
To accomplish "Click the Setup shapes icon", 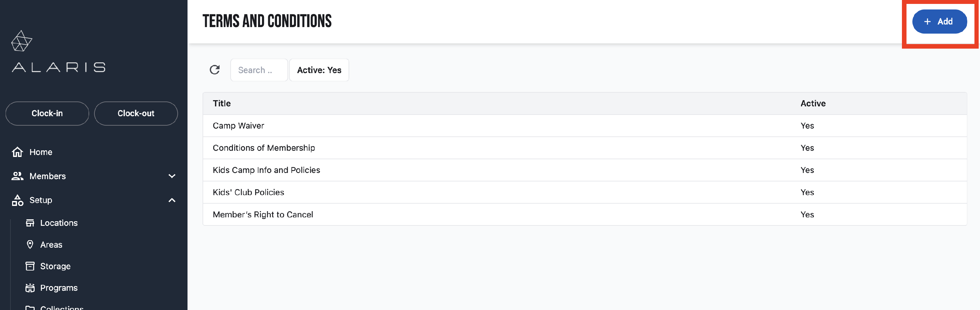I will (x=18, y=200).
